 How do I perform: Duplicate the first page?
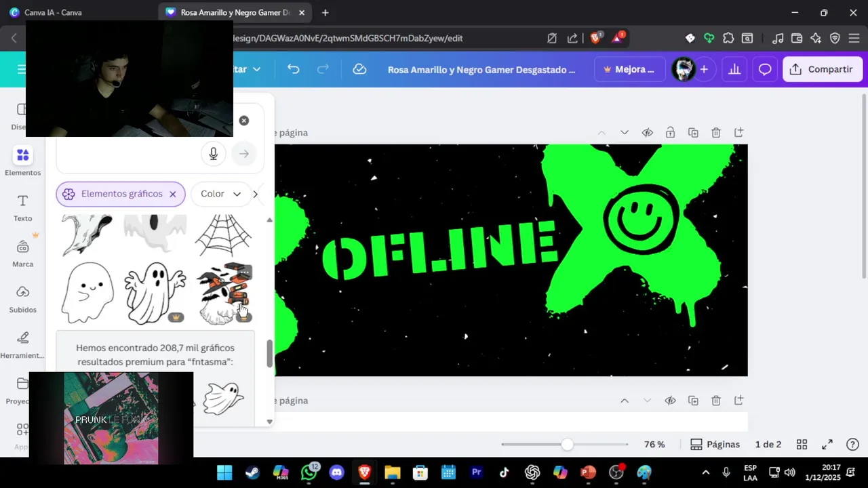point(693,132)
